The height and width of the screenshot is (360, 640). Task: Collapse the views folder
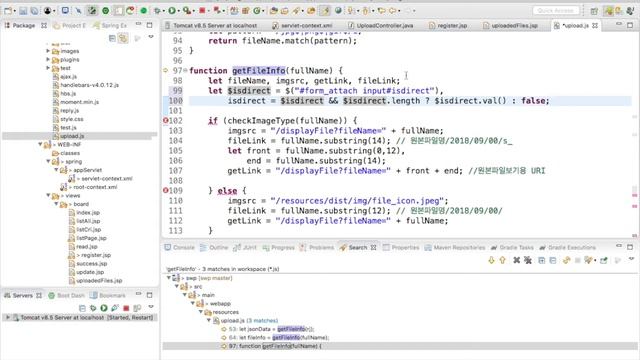point(48,196)
